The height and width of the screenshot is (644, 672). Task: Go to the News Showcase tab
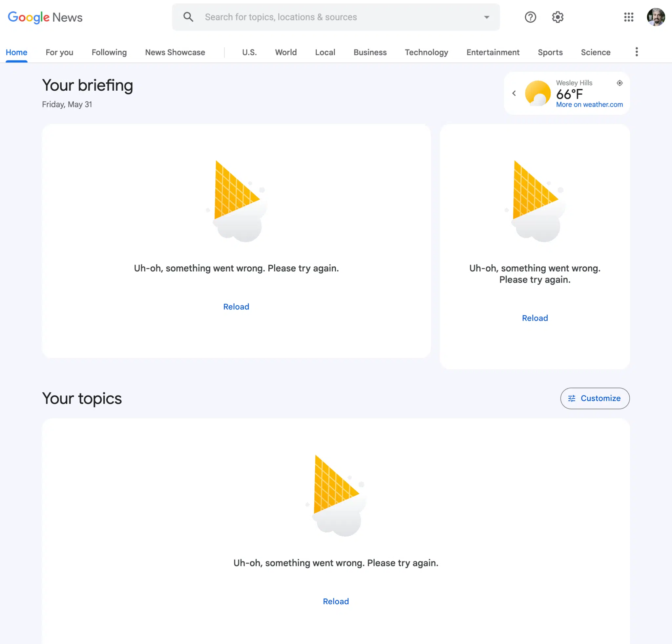175,53
